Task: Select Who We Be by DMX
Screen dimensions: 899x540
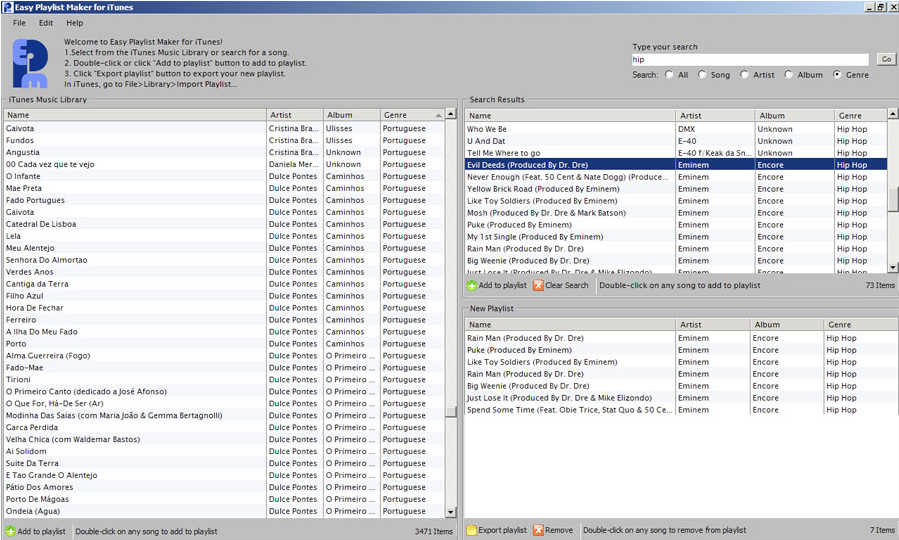Action: [675, 129]
